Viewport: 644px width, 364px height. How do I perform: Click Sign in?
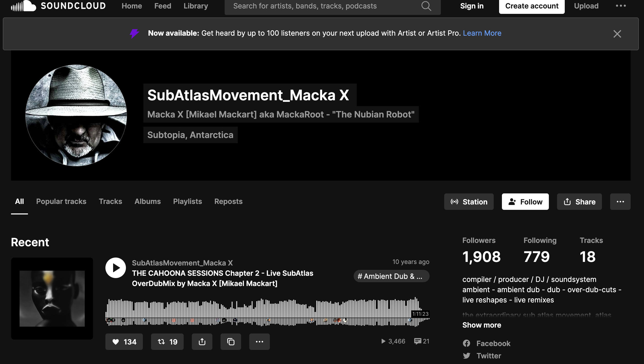pyautogui.click(x=472, y=6)
